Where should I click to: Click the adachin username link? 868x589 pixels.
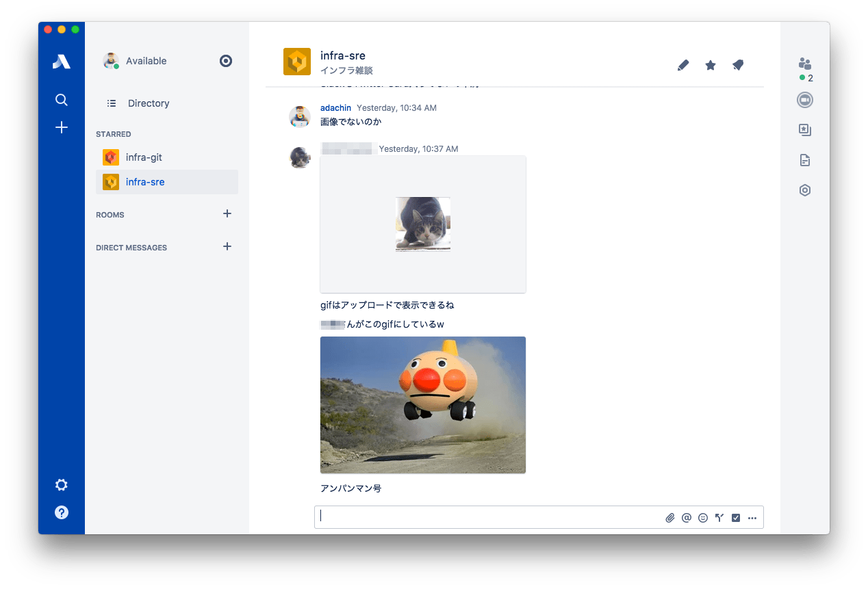(335, 108)
